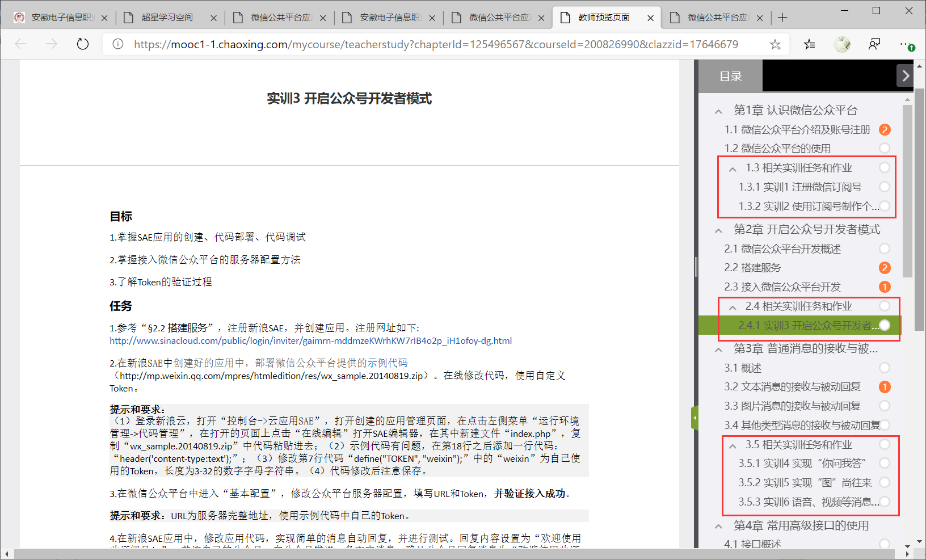
Task: Collapse the 目录 sidebar with the arrow
Action: pos(905,76)
